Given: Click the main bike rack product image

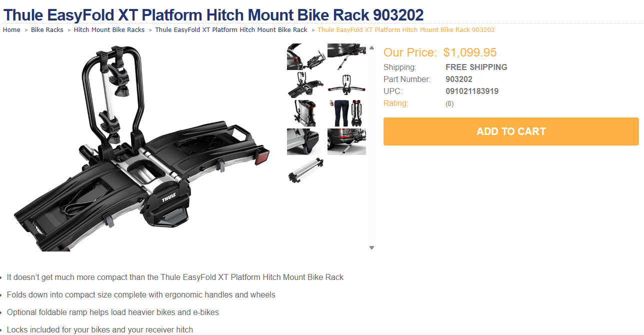Looking at the screenshot, I should (x=142, y=147).
